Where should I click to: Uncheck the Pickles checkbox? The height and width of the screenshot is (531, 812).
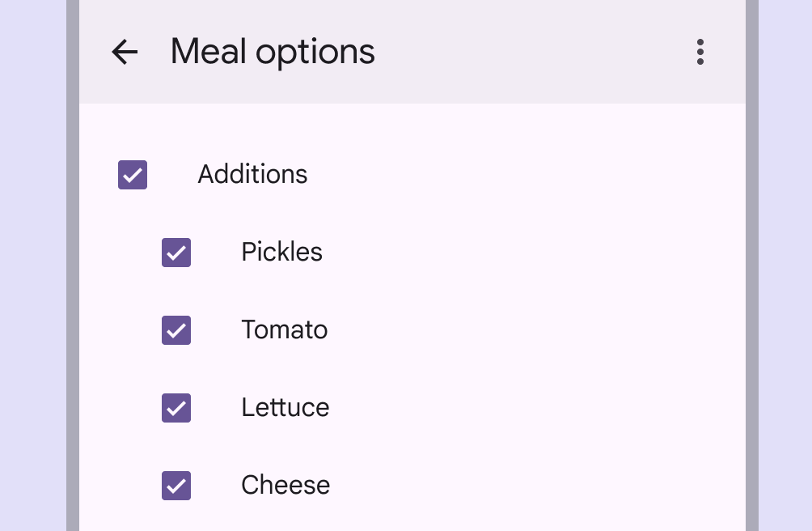click(176, 253)
